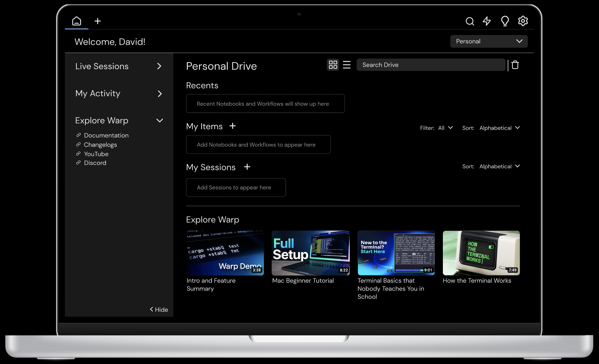Click 'Add Sessions to appear here' box
This screenshot has width=599, height=364.
click(236, 188)
